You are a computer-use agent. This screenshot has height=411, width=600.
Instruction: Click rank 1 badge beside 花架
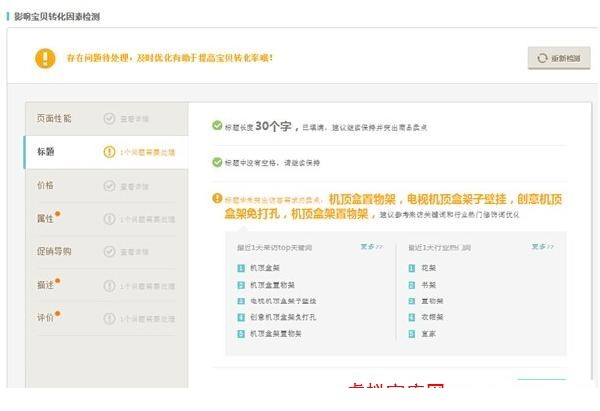[412, 268]
